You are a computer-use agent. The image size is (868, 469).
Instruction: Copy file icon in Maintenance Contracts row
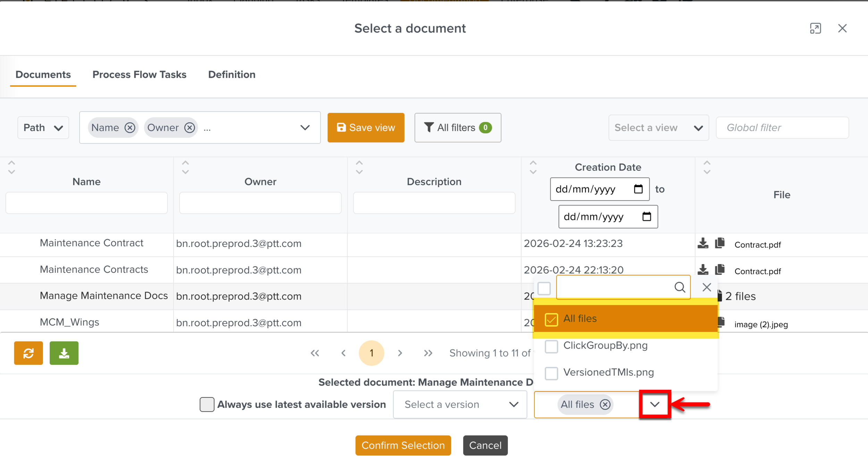coord(720,270)
